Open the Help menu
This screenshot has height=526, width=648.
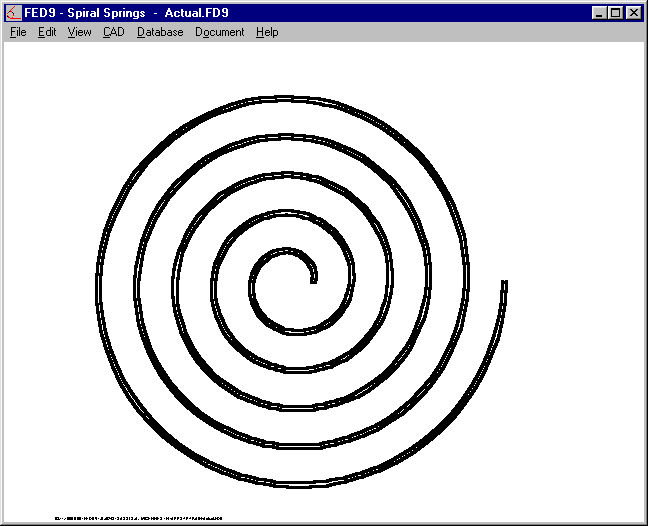click(267, 32)
